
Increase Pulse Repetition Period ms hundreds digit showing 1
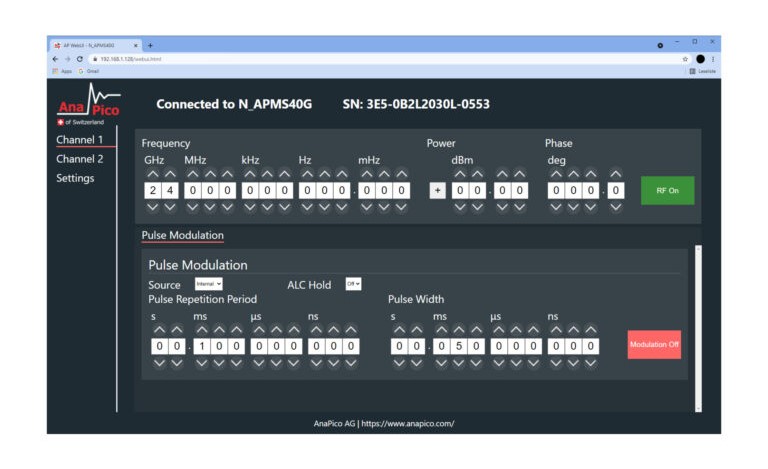point(202,329)
